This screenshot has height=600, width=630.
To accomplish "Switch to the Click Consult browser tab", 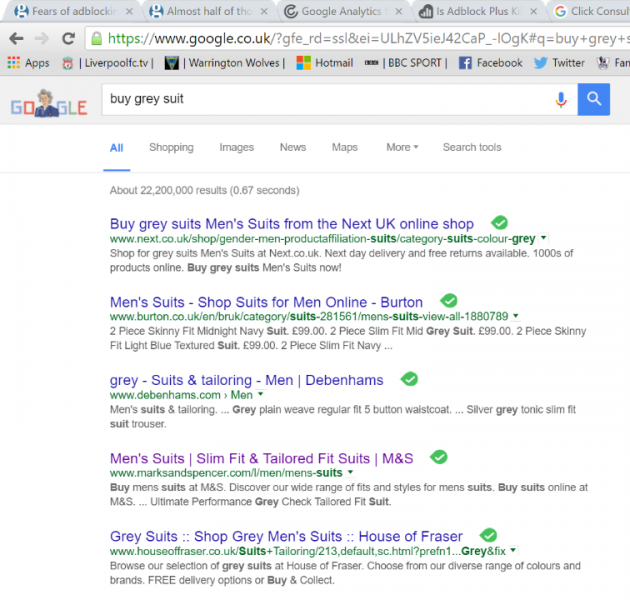I will [x=591, y=11].
